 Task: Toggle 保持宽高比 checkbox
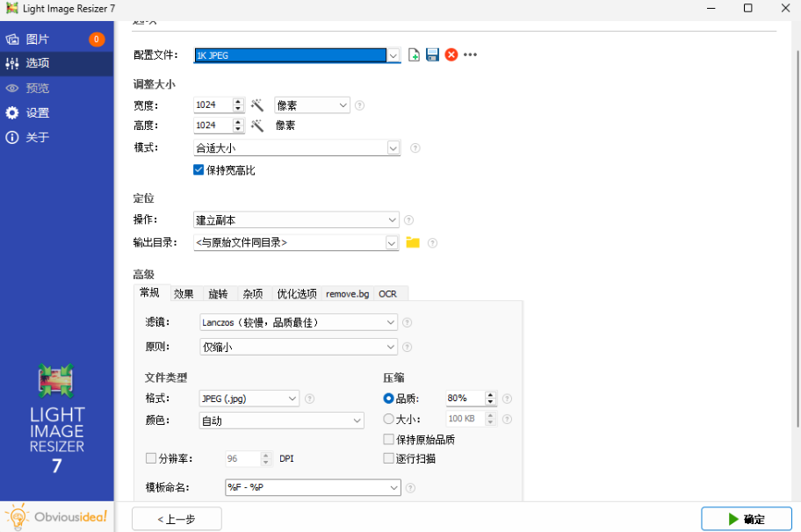click(198, 170)
